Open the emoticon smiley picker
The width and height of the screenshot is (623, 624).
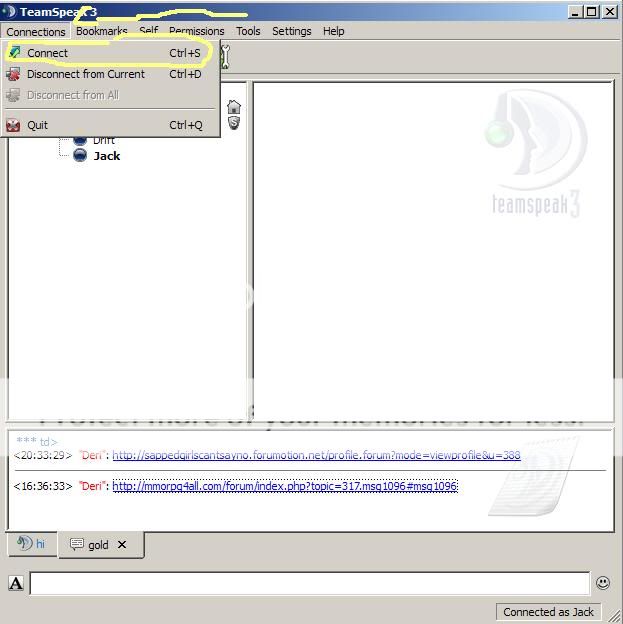(603, 583)
